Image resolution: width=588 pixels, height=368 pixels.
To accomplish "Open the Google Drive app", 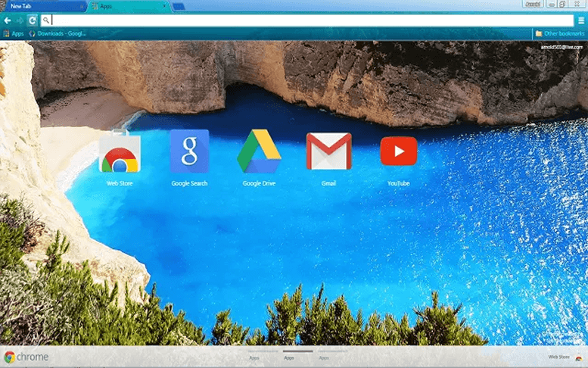I will point(259,151).
